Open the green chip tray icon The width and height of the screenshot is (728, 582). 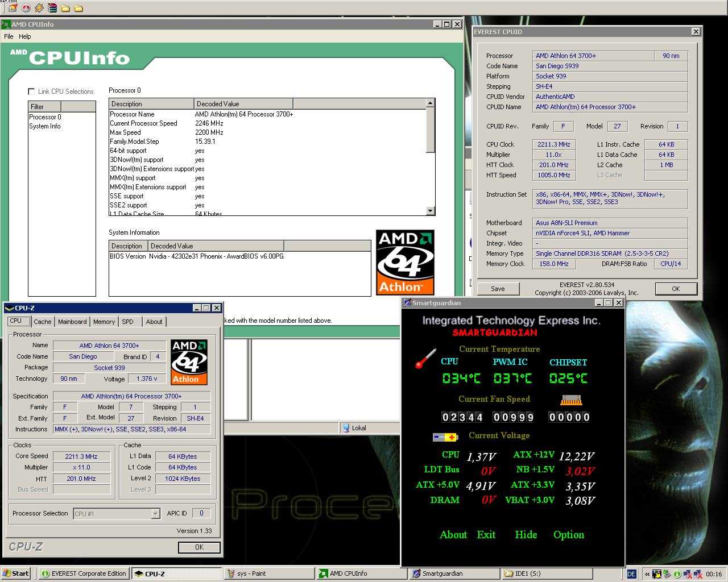click(x=667, y=574)
